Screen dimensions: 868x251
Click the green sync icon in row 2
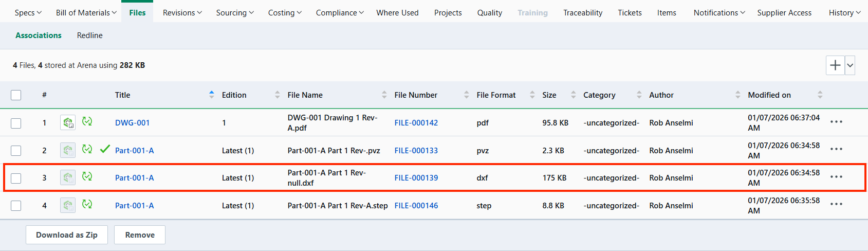87,149
